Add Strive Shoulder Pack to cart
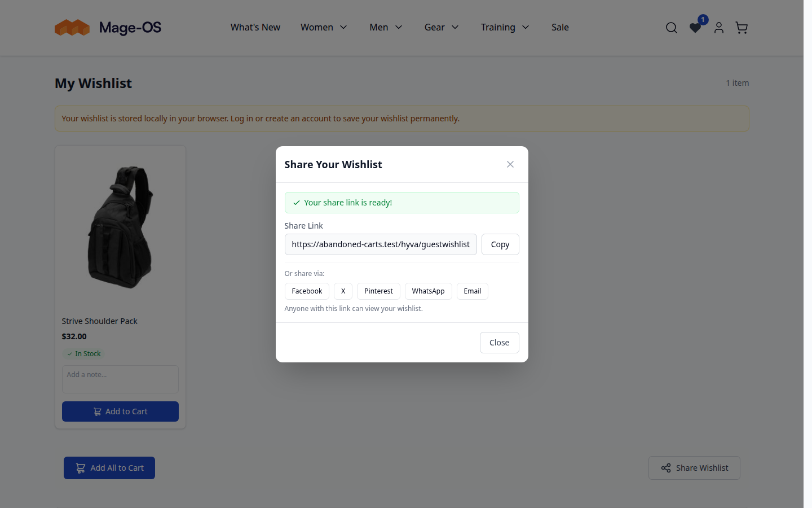Screen dimensions: 812x508 120,411
